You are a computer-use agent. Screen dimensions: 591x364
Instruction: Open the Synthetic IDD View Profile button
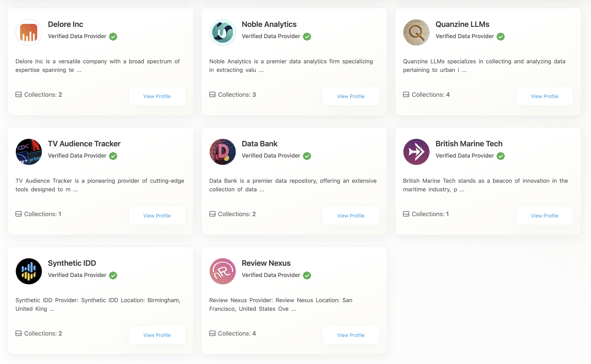tap(157, 335)
